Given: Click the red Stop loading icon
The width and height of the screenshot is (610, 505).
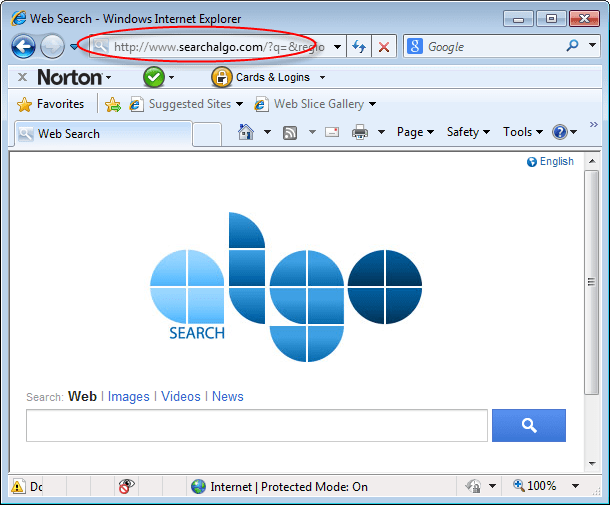Looking at the screenshot, I should click(x=384, y=47).
